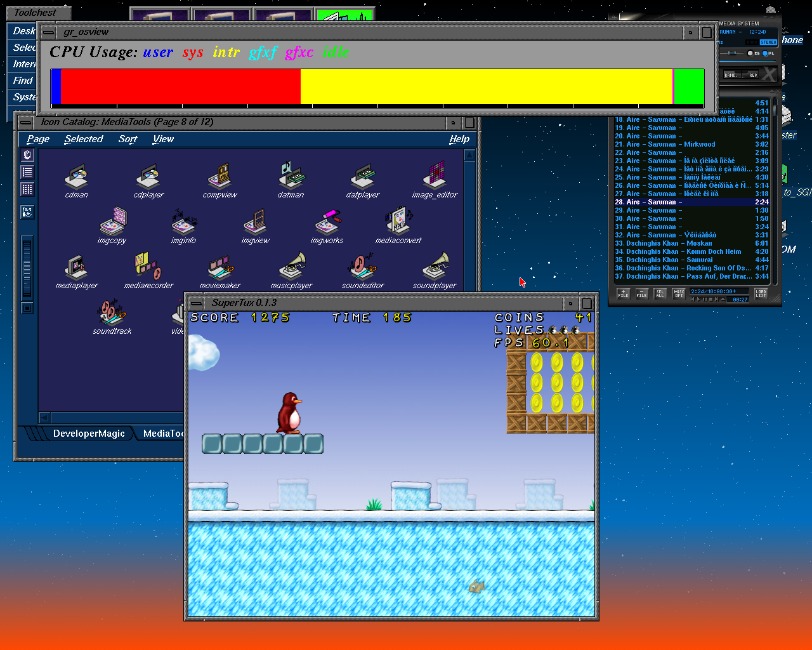Select track 34 Komm Doch Heim
Viewport: 812px width, 650px height.
point(691,251)
